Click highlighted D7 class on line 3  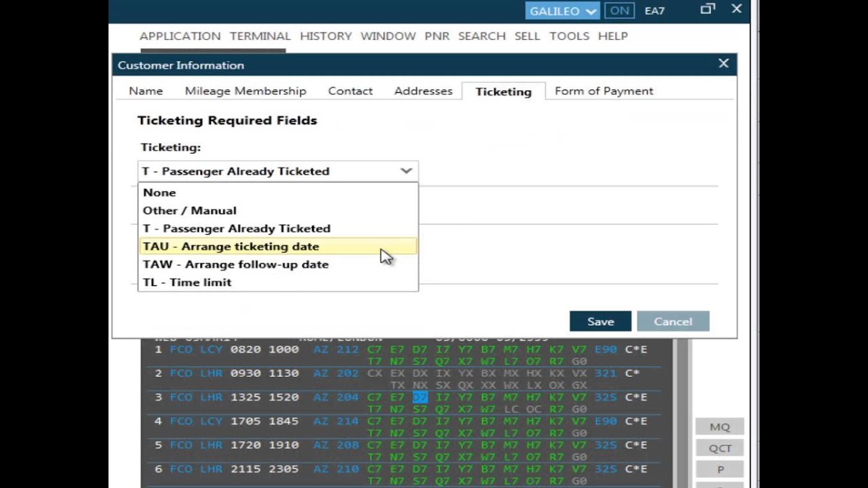click(420, 397)
